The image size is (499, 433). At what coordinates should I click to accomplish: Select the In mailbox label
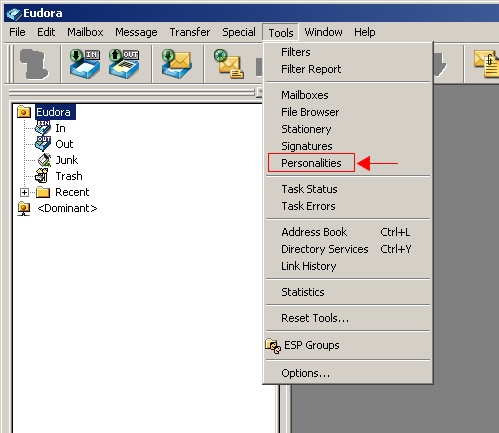[60, 128]
